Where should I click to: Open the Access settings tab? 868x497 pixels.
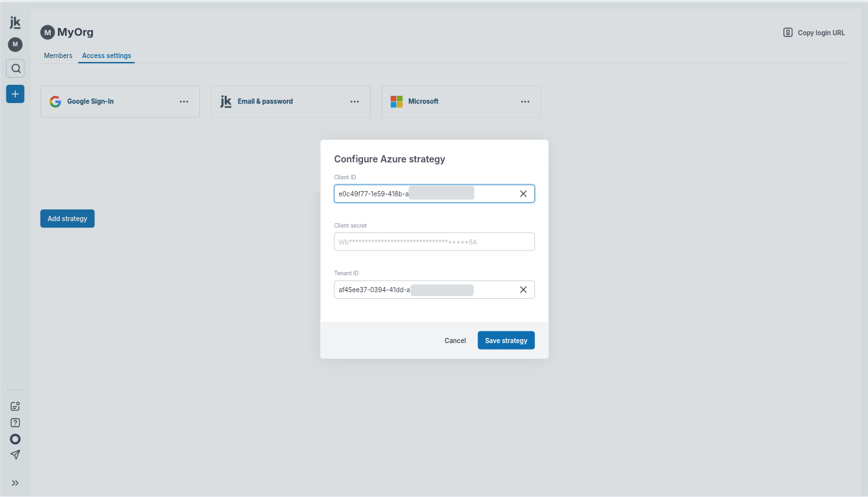(106, 55)
